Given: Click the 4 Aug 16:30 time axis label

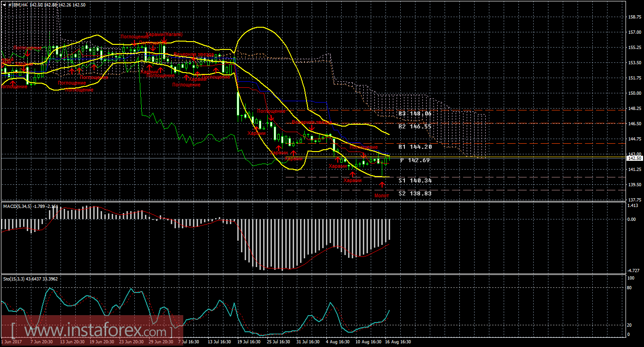Looking at the screenshot, I should 338,342.
